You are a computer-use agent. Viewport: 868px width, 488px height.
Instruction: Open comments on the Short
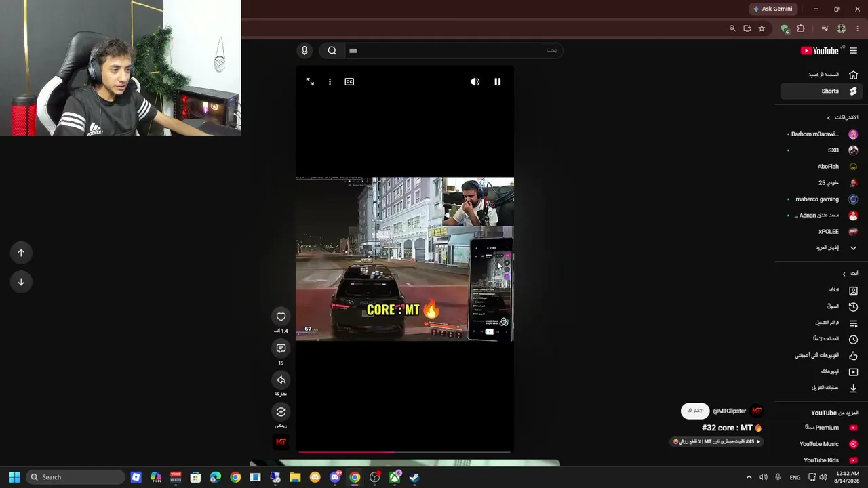(x=281, y=348)
